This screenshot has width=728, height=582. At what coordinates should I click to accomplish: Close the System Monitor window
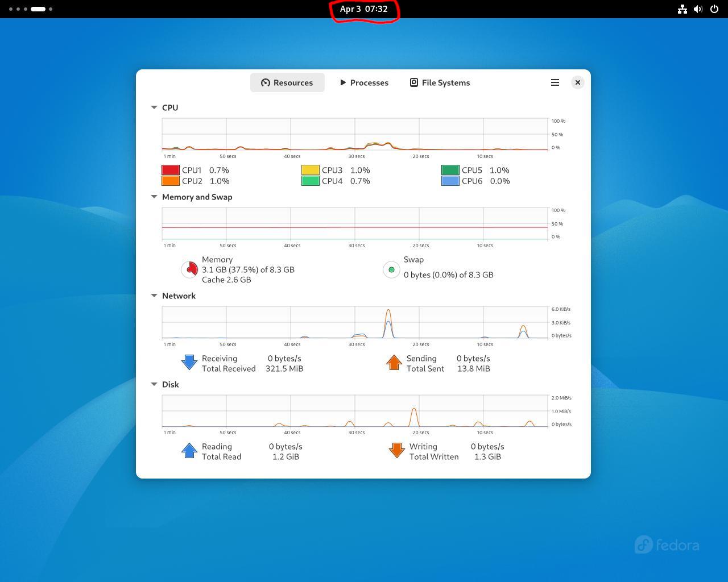click(x=577, y=82)
